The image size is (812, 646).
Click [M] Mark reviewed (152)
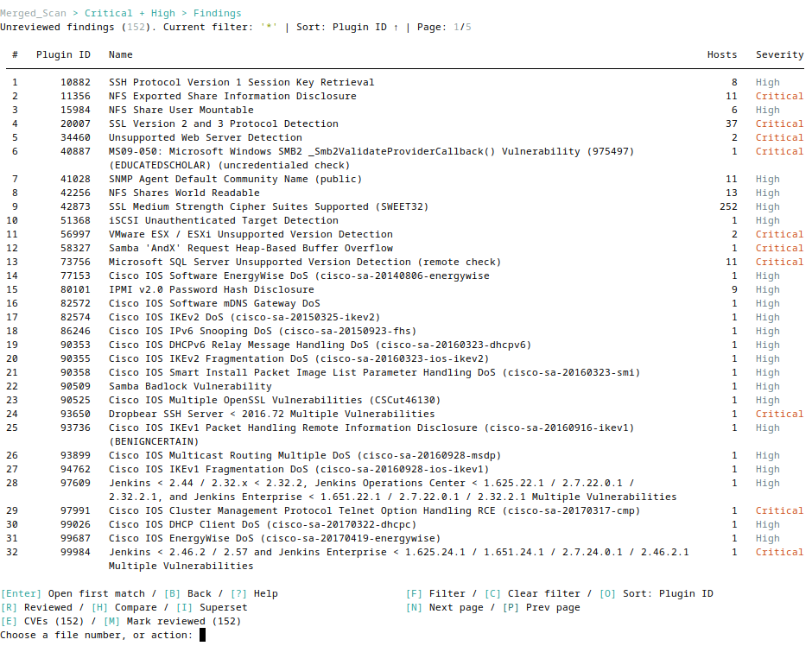[x=173, y=621]
